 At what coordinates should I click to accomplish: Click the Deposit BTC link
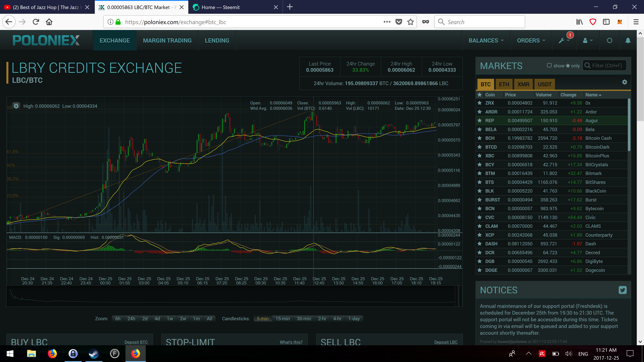[x=136, y=342]
